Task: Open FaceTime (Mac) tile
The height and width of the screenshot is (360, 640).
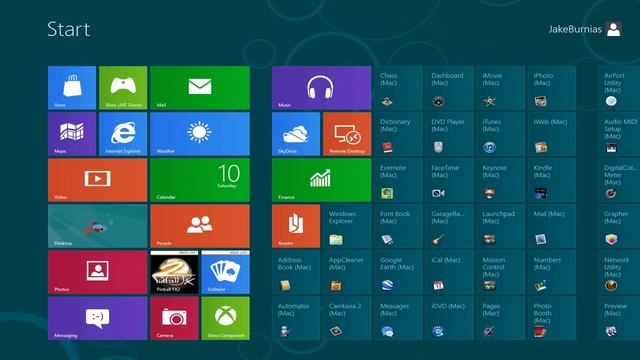Action: 449,180
